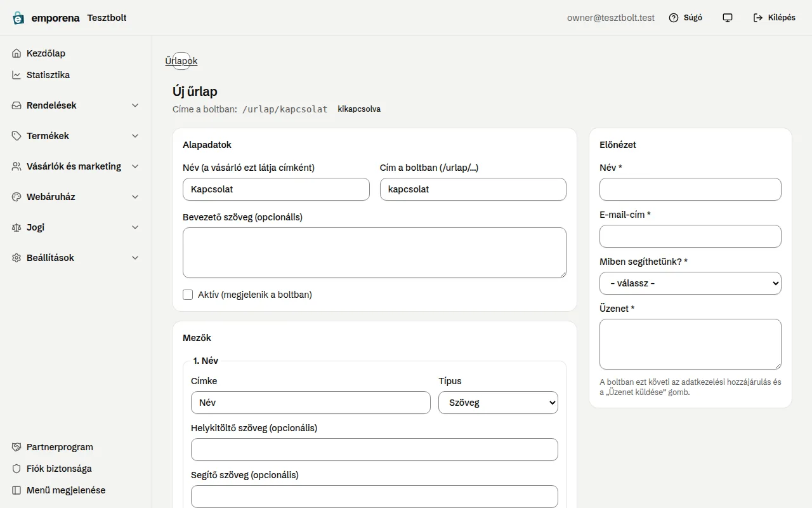The image size is (812, 508).
Task: Expand the Webáruház menu chevron
Action: (x=135, y=197)
